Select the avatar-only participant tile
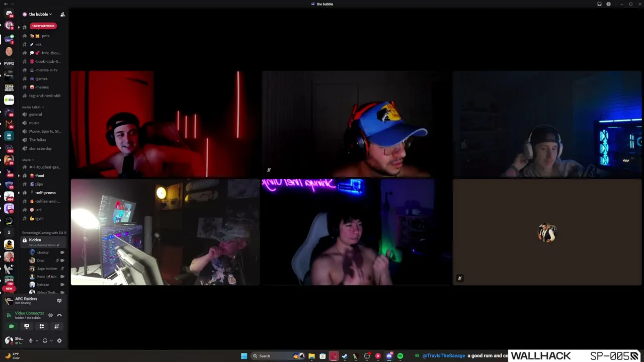 547,232
